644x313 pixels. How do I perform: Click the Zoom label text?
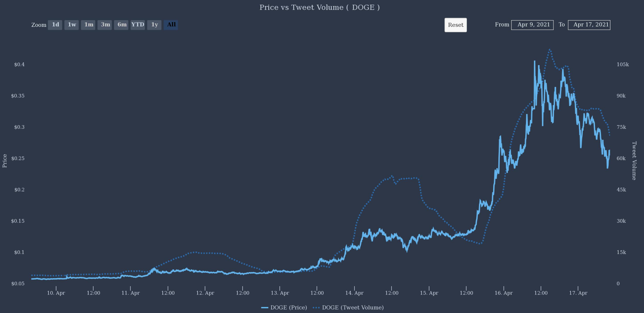pyautogui.click(x=39, y=25)
